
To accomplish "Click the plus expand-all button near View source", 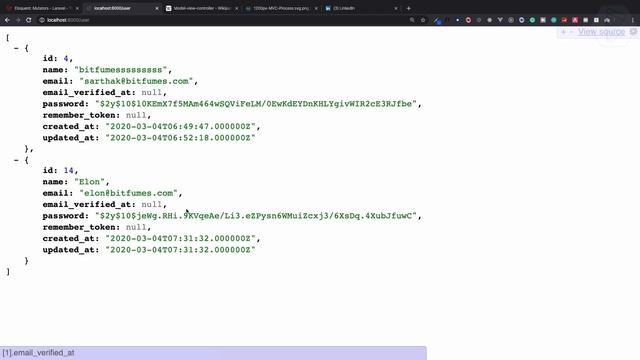I will [563, 32].
